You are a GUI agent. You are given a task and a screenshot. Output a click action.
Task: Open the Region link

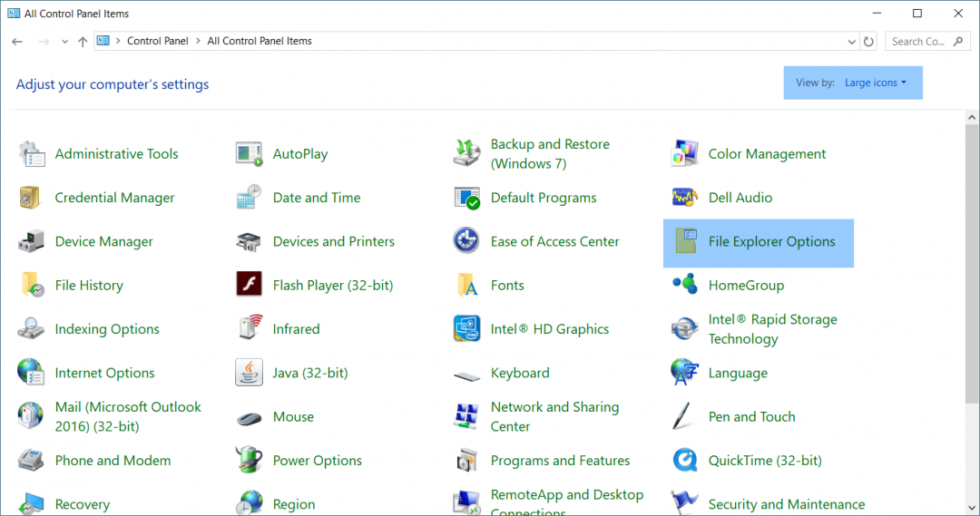pos(294,504)
